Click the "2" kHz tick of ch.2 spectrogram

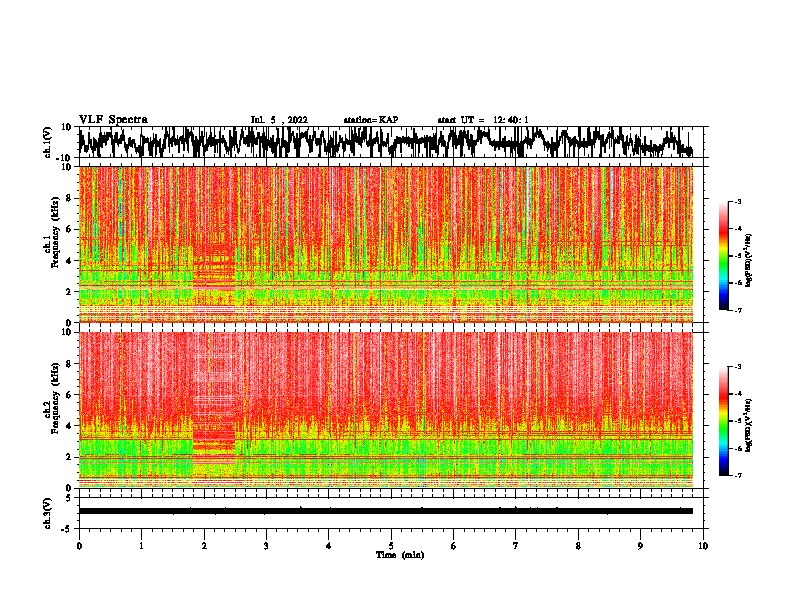point(71,457)
